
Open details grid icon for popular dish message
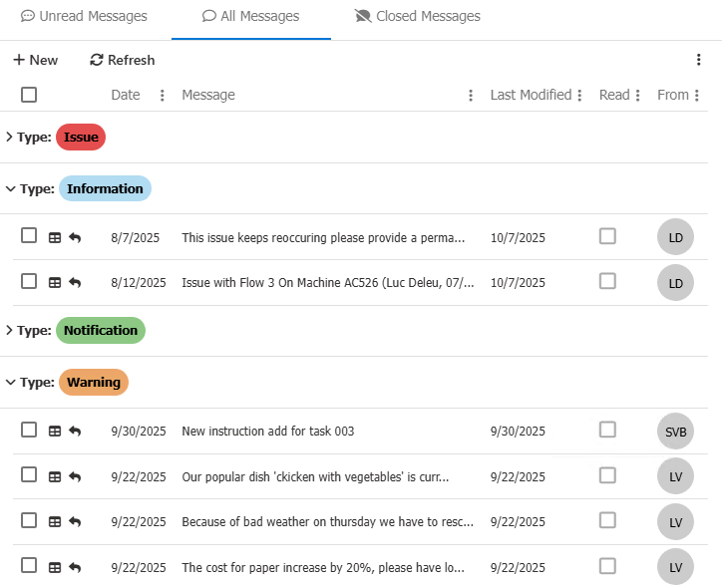tap(55, 477)
